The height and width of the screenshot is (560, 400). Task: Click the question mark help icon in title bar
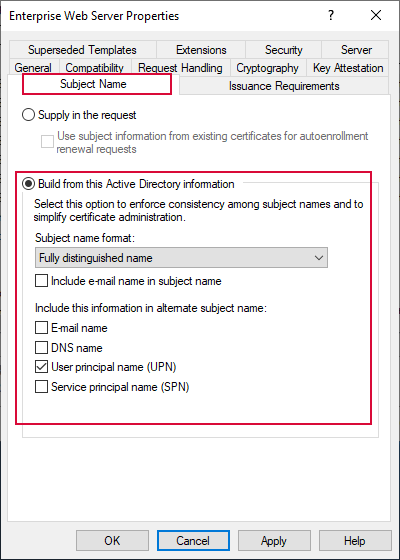coord(331,15)
